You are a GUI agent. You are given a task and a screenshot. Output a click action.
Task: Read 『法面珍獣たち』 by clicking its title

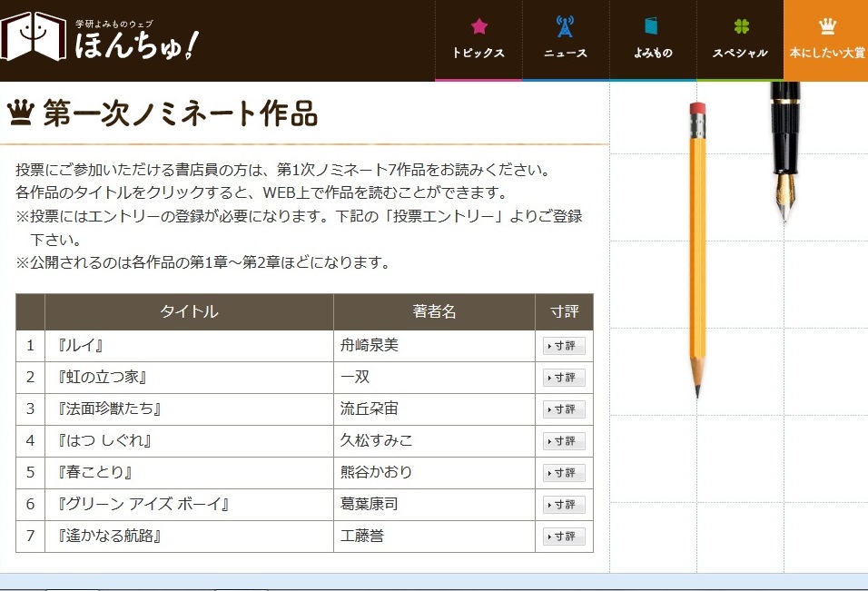click(109, 409)
